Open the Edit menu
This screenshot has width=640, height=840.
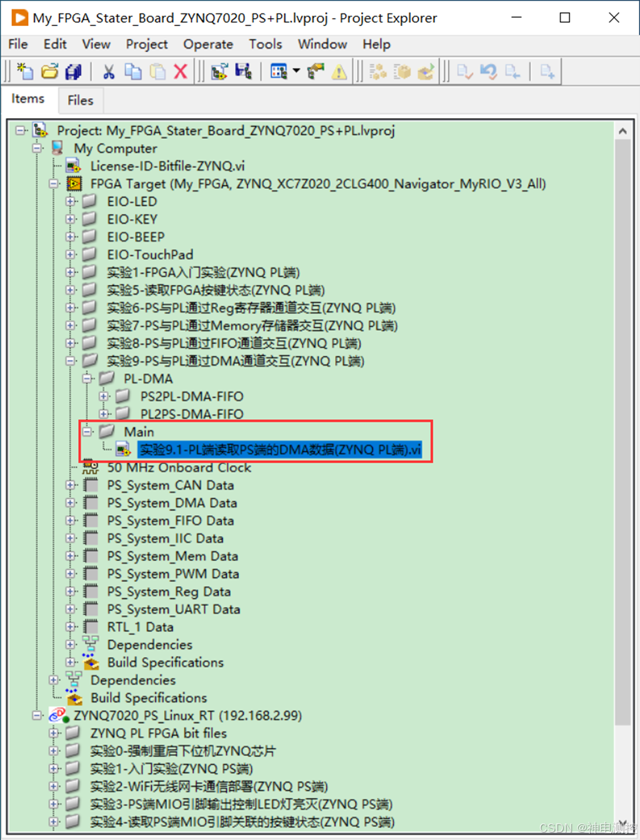coord(55,44)
